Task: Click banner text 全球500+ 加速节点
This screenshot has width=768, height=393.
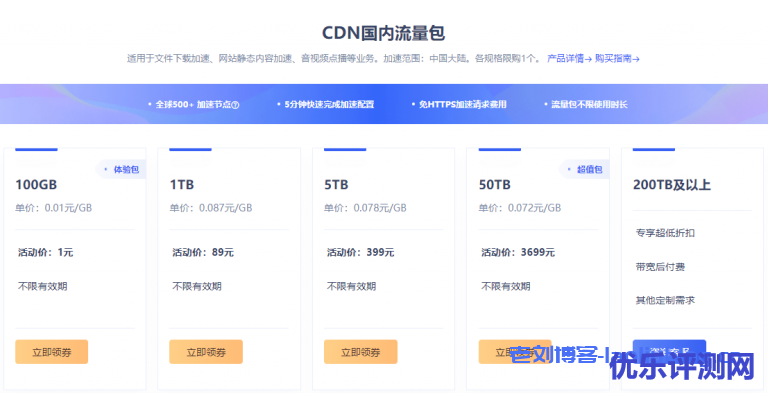Action: 193,104
